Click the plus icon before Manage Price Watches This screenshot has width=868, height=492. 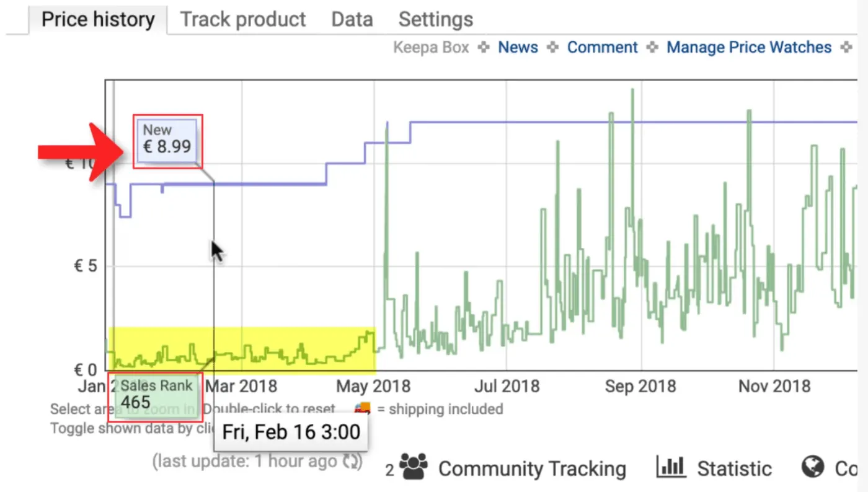tap(652, 48)
